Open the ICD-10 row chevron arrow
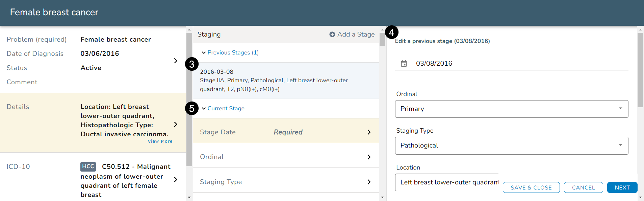This screenshot has height=201, width=644. (175, 180)
